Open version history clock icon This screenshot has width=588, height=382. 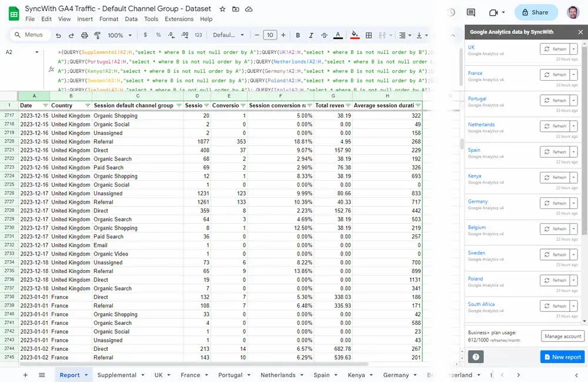click(451, 12)
